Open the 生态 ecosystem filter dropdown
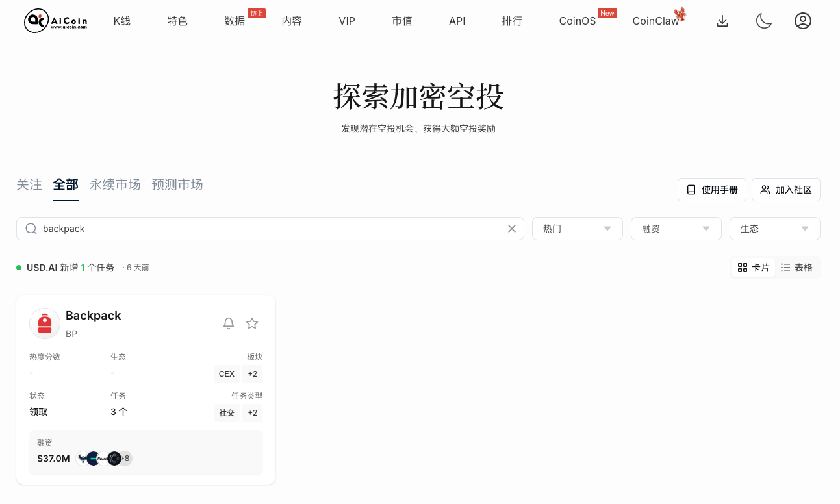 tap(774, 229)
